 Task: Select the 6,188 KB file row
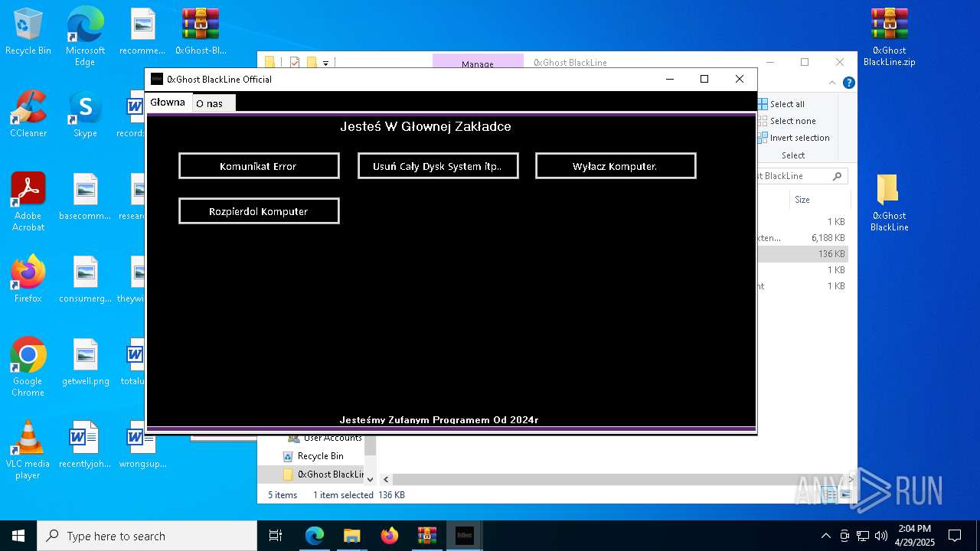pyautogui.click(x=802, y=238)
